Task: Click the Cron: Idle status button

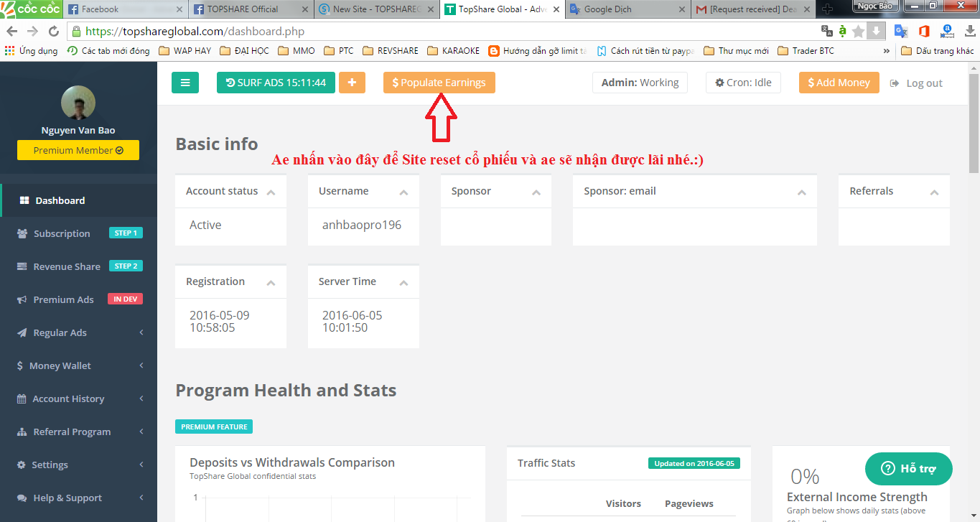Action: pyautogui.click(x=742, y=83)
